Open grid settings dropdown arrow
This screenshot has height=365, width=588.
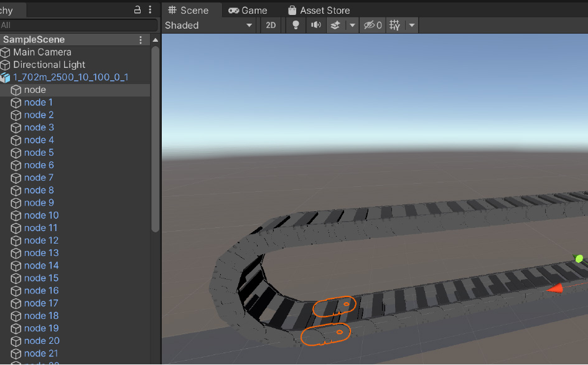point(412,25)
